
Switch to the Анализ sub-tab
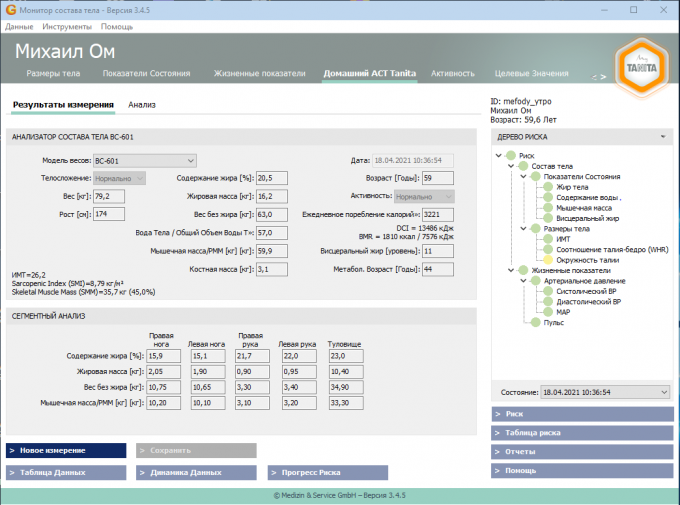coord(142,104)
